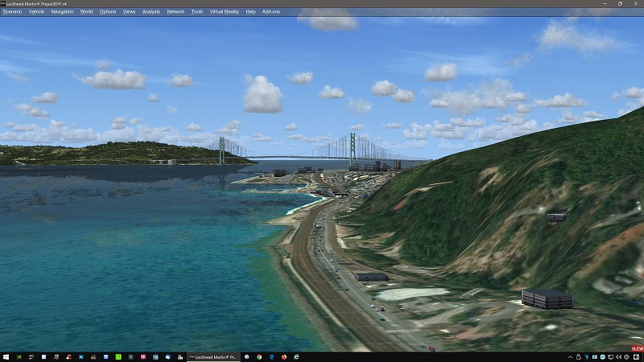Open the Views menu

tap(129, 12)
